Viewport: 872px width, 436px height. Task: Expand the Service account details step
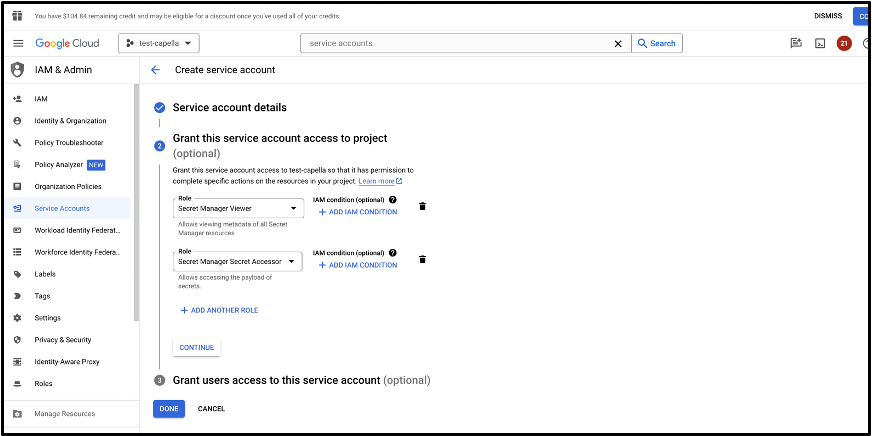230,107
